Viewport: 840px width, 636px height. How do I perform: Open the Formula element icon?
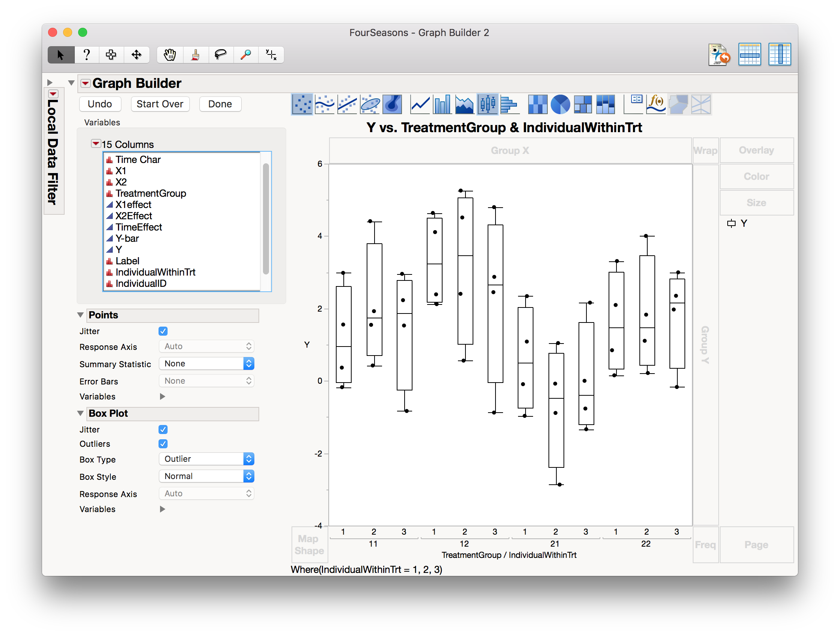point(656,104)
